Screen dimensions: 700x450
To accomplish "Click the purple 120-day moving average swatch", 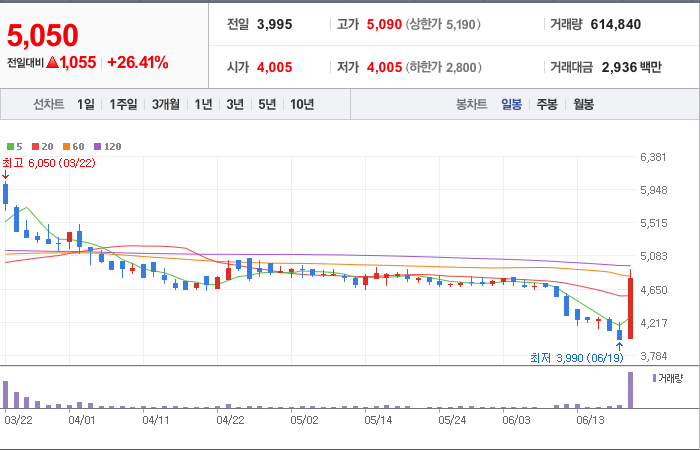I will pyautogui.click(x=98, y=146).
